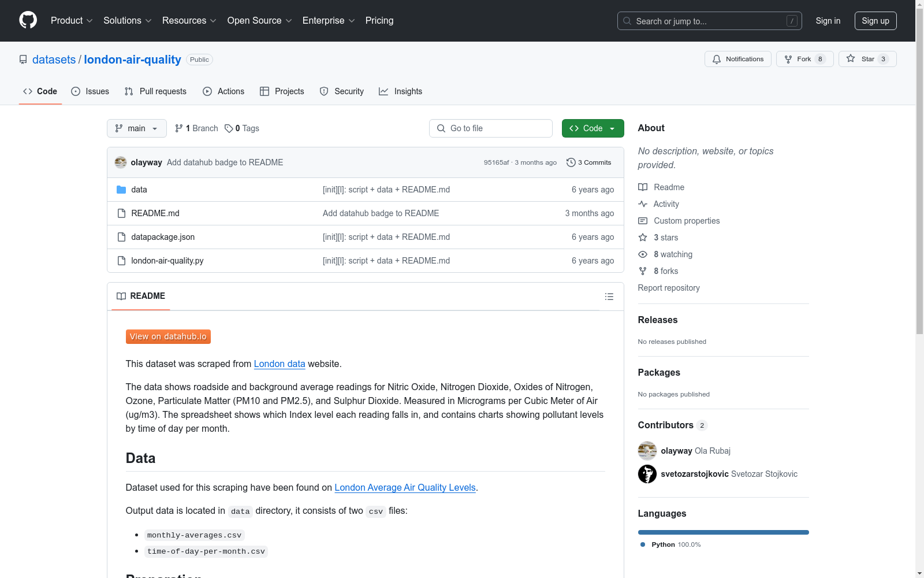View 1 Branch link
924x578 pixels.
point(196,128)
